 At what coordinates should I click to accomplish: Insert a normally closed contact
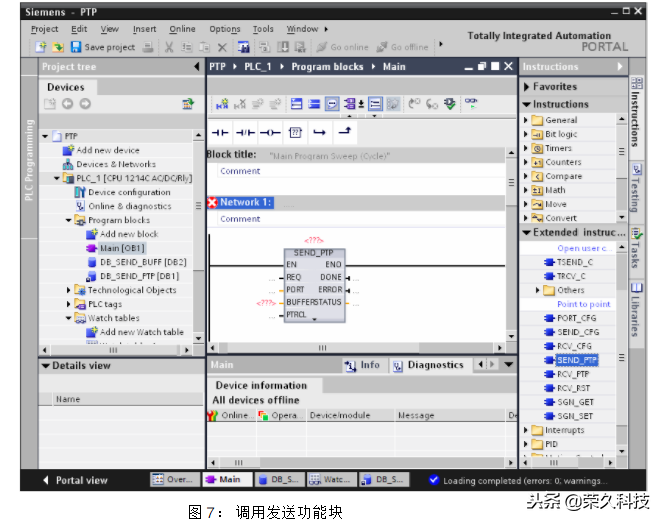point(245,133)
